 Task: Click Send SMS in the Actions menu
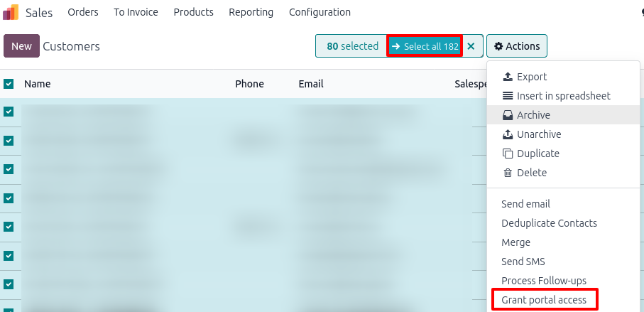523,262
